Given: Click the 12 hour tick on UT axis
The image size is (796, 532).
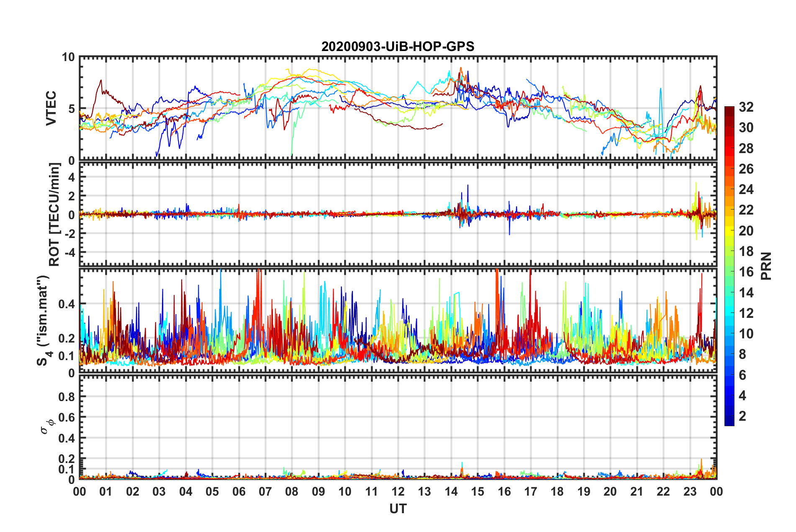Looking at the screenshot, I should coord(398,491).
